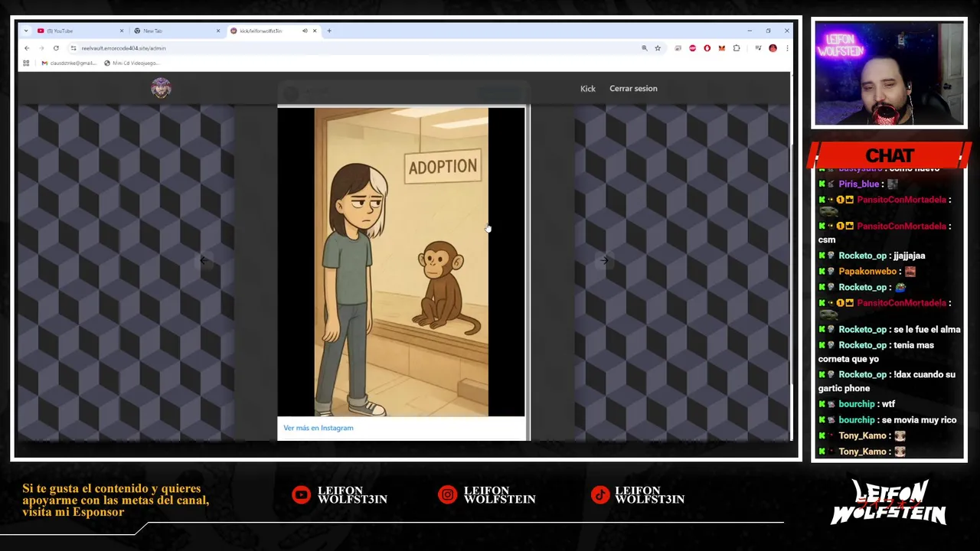980x551 pixels.
Task: Select chat message 'jjajjajaa'
Action: pos(909,256)
